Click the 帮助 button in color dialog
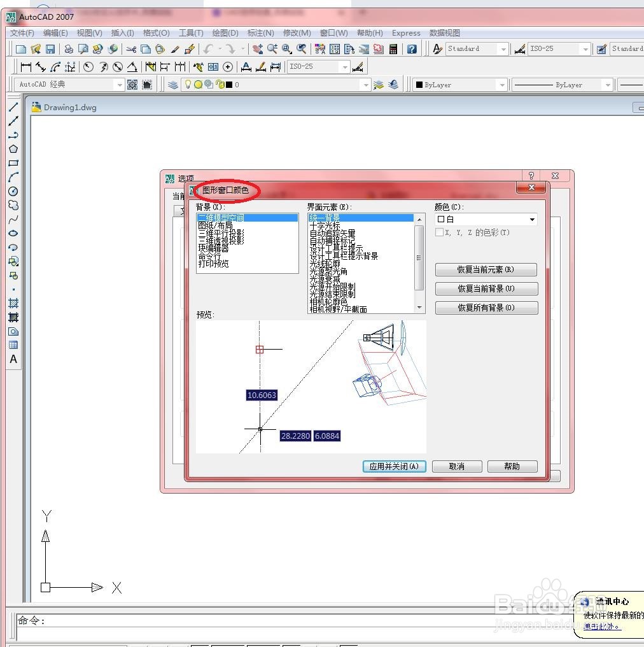The height and width of the screenshot is (647, 644). pos(512,466)
